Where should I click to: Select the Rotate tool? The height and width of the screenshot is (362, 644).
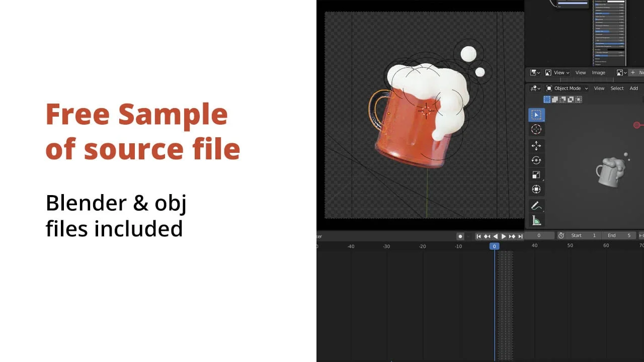[536, 160]
